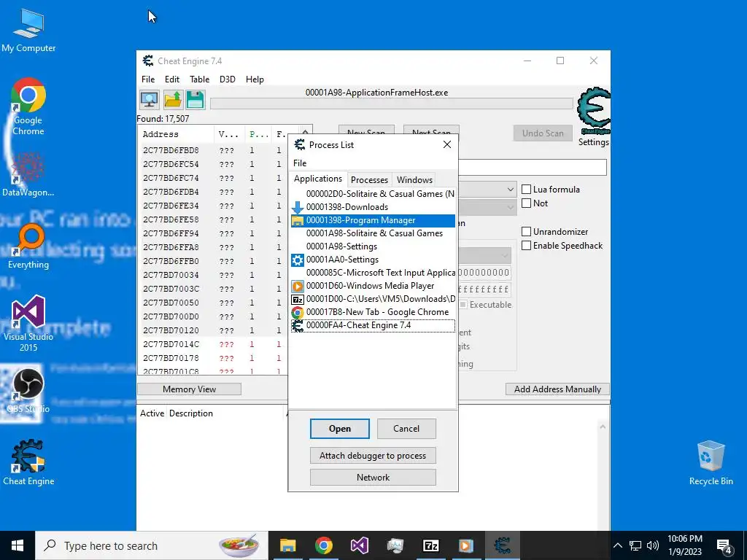This screenshot has width=747, height=560.
Task: Select 000002D0-Solitaire & Casual Games process
Action: point(373,194)
